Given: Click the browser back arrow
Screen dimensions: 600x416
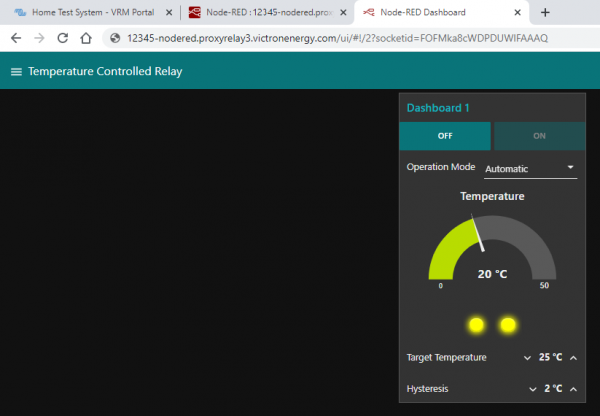Looking at the screenshot, I should click(16, 37).
